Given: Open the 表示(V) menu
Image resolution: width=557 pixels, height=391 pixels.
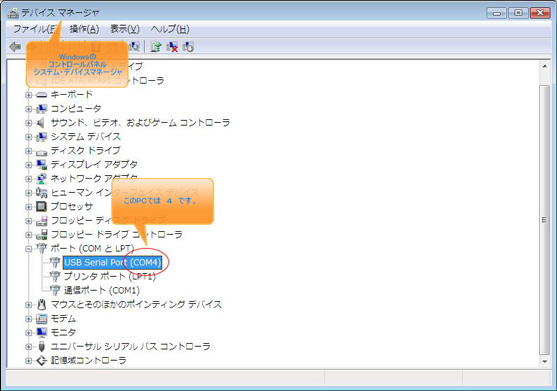Looking at the screenshot, I should point(125,29).
